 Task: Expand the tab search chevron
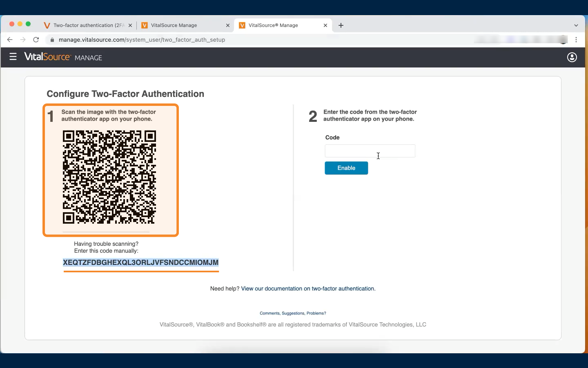[x=576, y=25]
